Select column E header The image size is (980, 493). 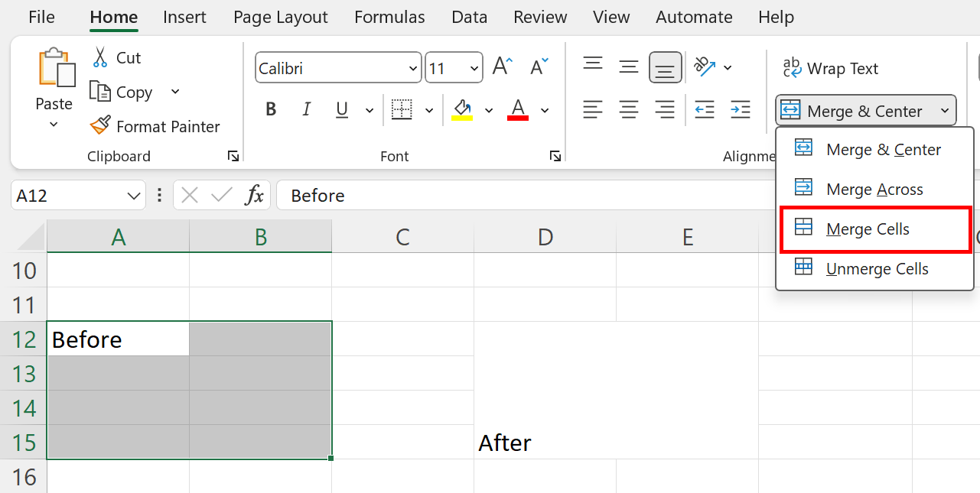click(687, 237)
